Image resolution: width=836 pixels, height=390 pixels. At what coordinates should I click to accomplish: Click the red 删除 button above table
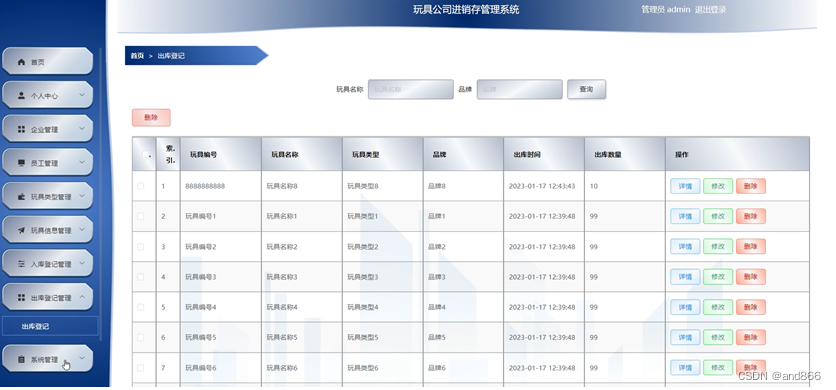point(151,117)
